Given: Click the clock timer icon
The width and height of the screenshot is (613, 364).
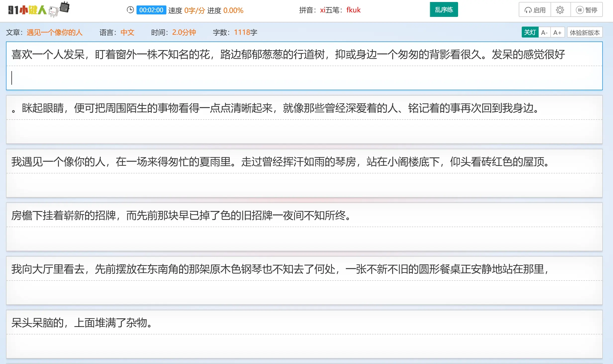Looking at the screenshot, I should 130,10.
